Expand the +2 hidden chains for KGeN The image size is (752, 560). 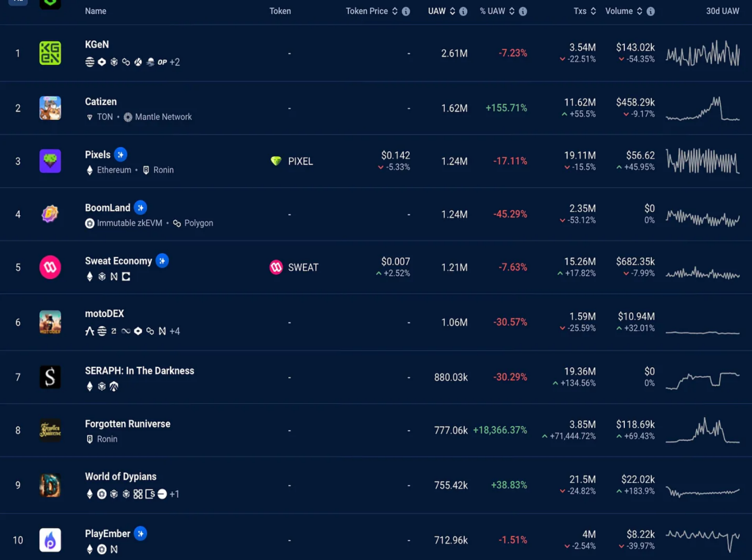175,62
